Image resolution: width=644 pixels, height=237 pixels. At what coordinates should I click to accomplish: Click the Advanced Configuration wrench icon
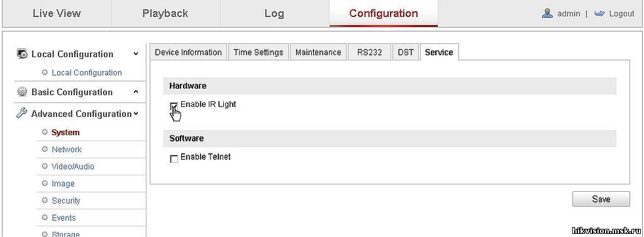pos(22,113)
